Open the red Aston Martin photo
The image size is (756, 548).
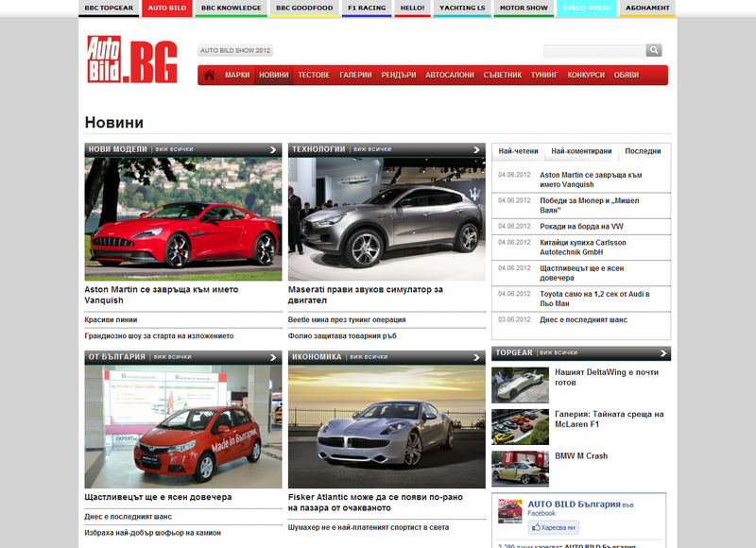click(x=183, y=219)
